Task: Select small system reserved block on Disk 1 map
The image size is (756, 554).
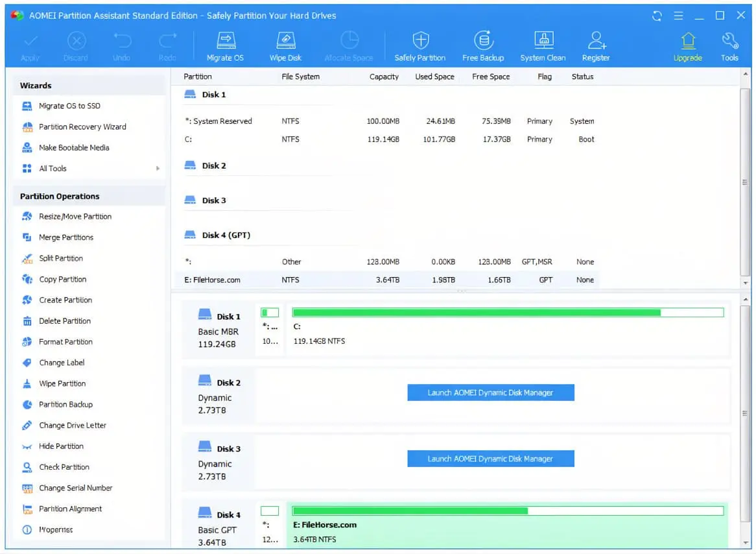Action: click(x=270, y=329)
